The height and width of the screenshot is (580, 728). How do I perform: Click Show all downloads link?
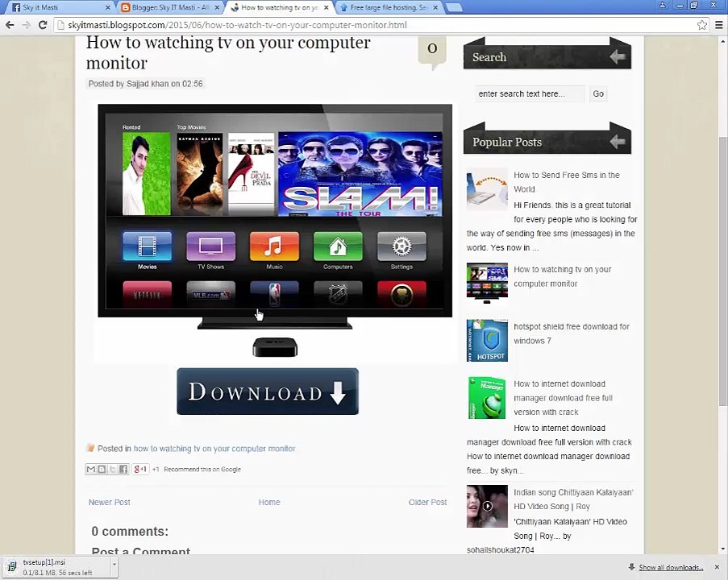click(671, 567)
